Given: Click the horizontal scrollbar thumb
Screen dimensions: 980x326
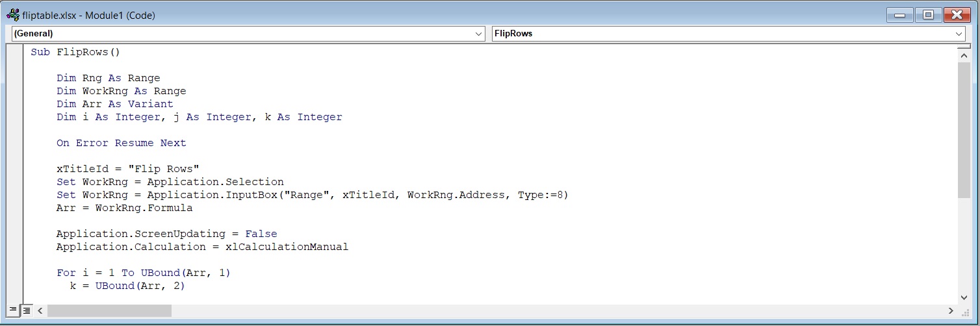Looking at the screenshot, I should [109, 311].
